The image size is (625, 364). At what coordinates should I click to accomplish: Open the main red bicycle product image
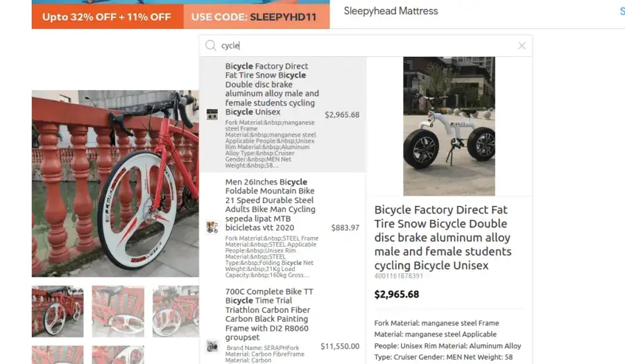(115, 184)
